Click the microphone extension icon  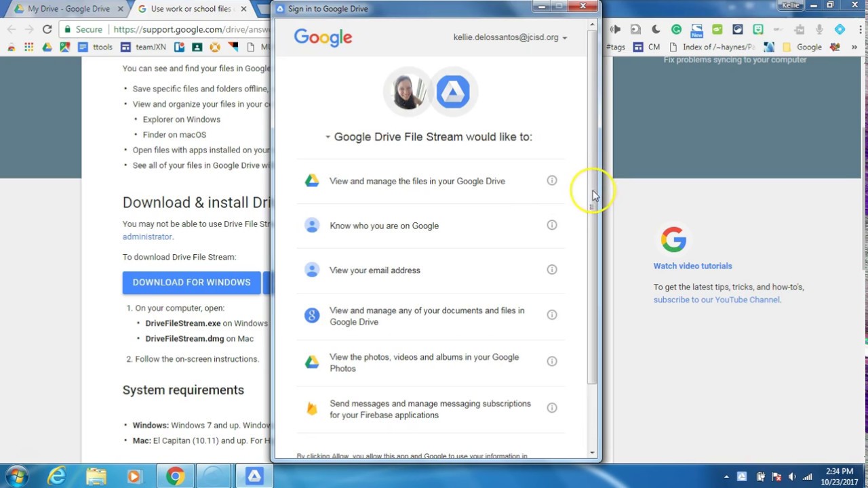pyautogui.click(x=819, y=29)
